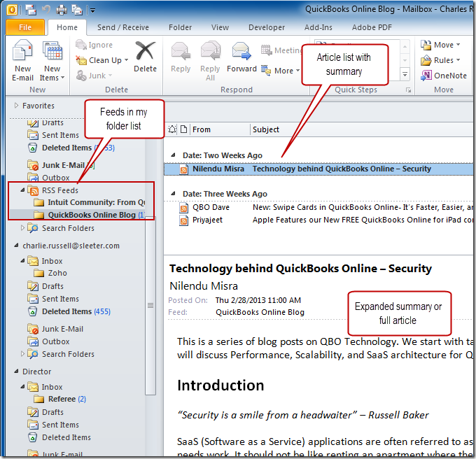Send item to OneNote
This screenshot has height=459, width=476.
(444, 76)
